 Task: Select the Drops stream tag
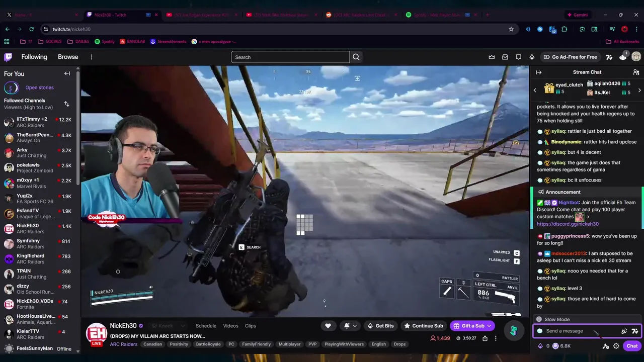(x=399, y=344)
